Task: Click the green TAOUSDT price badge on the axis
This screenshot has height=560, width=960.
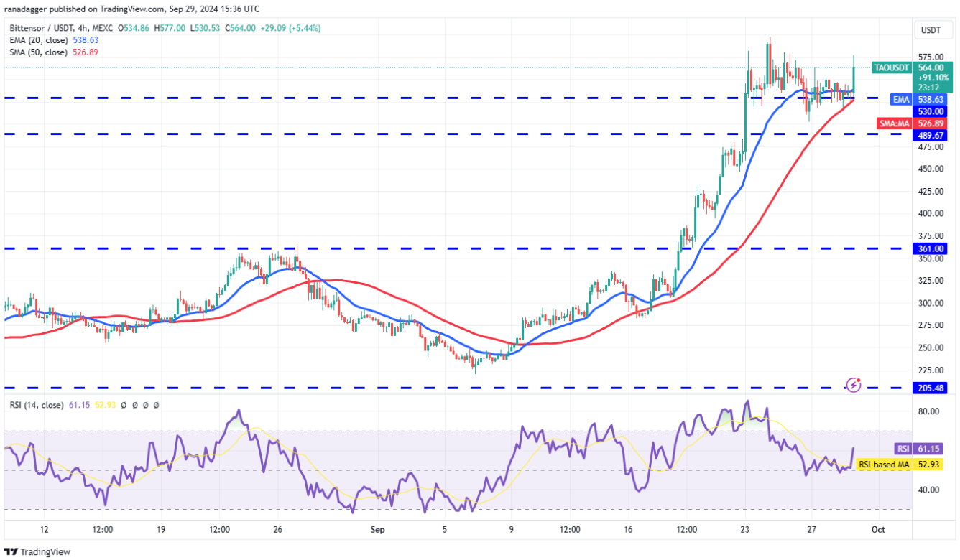Action: click(x=892, y=67)
